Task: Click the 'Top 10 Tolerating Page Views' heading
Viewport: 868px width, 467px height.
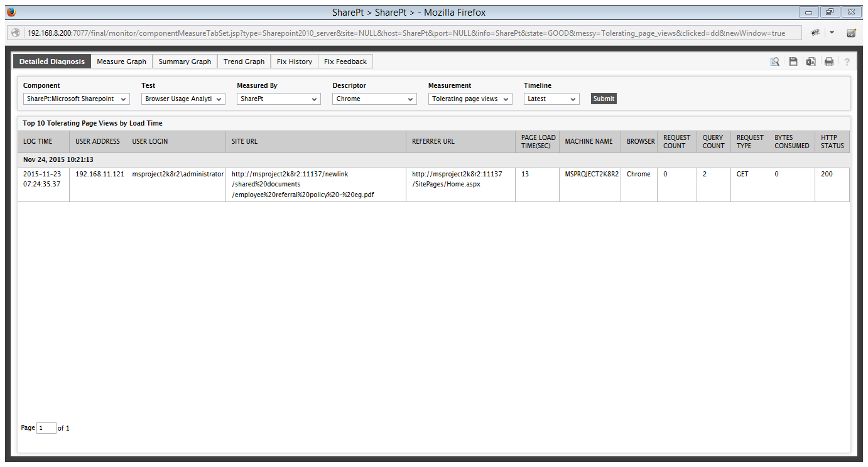Action: [x=93, y=123]
